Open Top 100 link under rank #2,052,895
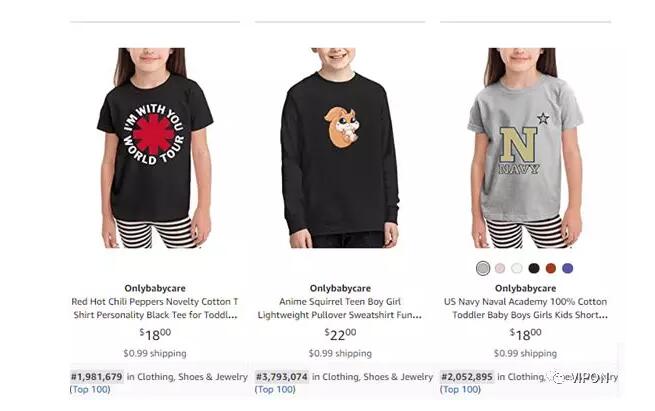This screenshot has width=655, height=411. [460, 389]
